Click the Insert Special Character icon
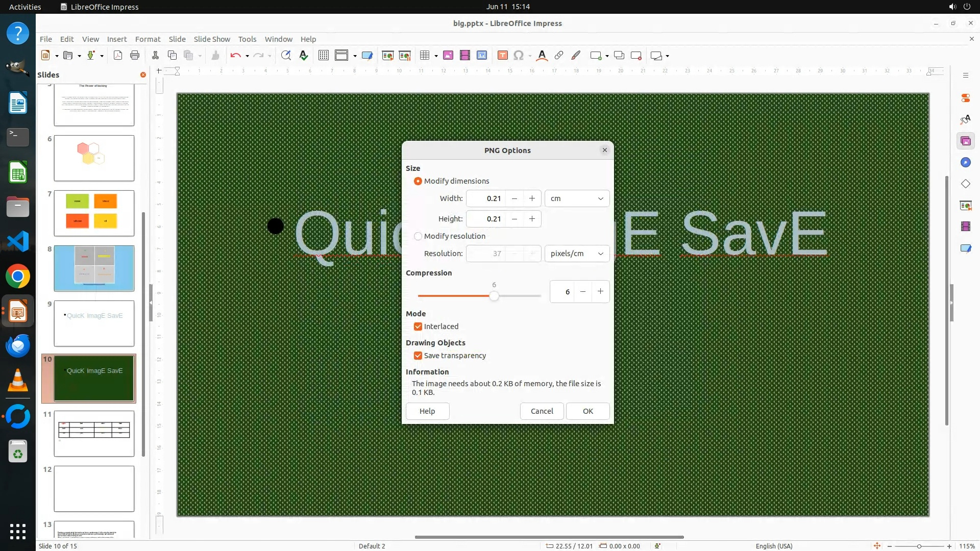The height and width of the screenshot is (551, 980). pyautogui.click(x=519, y=56)
